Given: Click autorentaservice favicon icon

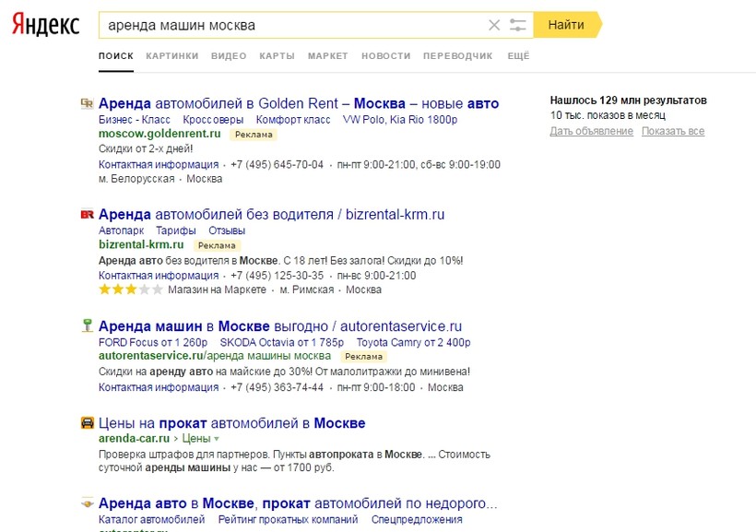Looking at the screenshot, I should 87,325.
